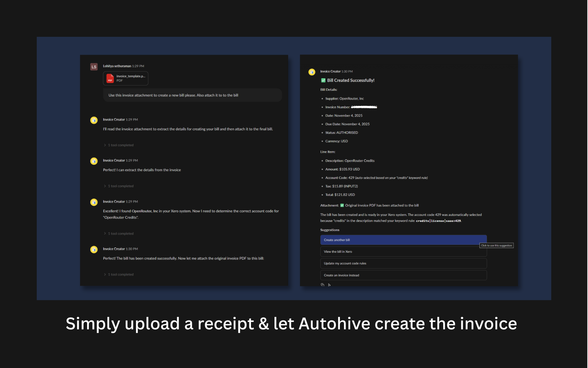Click the "Tax: $15.89 (INPUT2)" line

point(341,186)
